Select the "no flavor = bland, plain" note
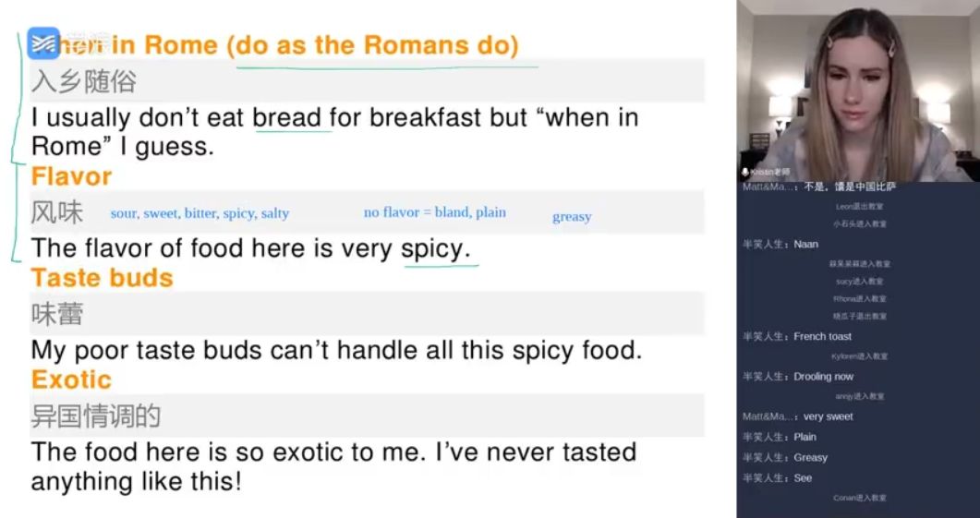980x518 pixels. [434, 212]
